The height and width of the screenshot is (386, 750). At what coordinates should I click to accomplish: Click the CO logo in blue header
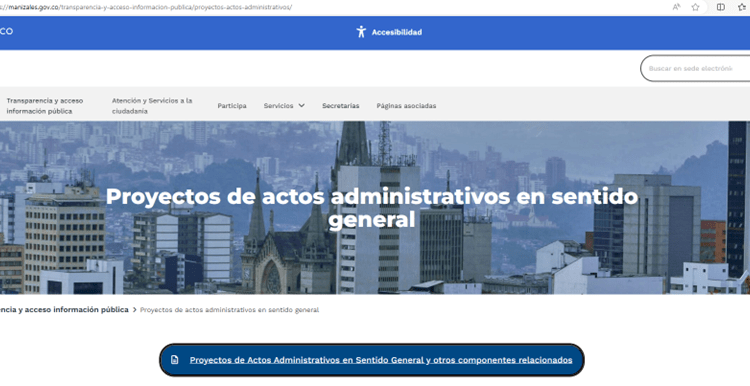(x=6, y=31)
